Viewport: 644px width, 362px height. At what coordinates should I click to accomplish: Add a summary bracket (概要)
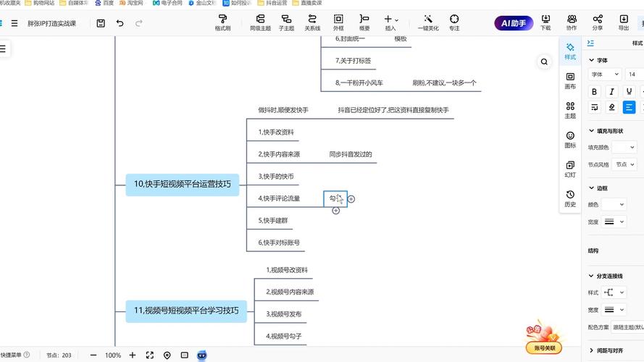pyautogui.click(x=364, y=22)
